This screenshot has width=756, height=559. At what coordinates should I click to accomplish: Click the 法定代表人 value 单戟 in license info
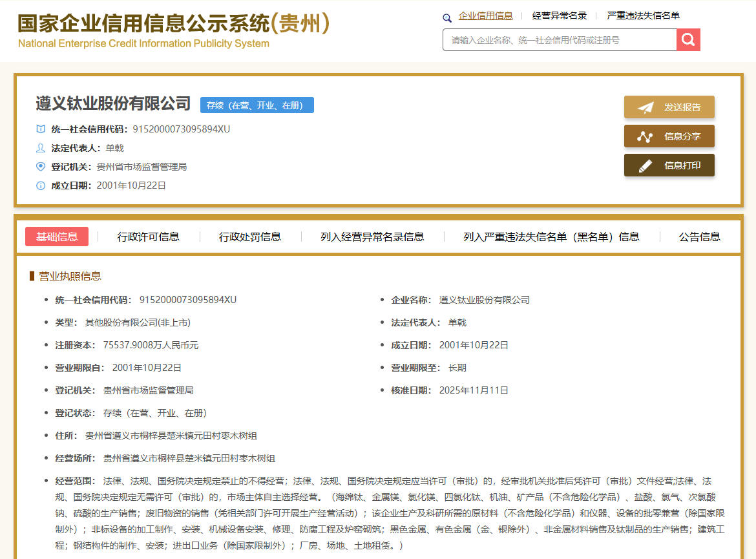tap(457, 322)
